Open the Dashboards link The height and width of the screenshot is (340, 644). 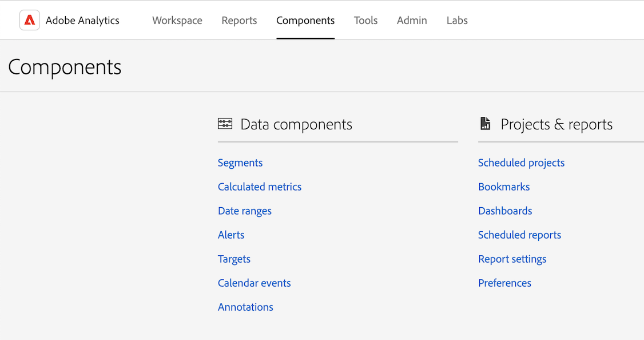pos(505,211)
